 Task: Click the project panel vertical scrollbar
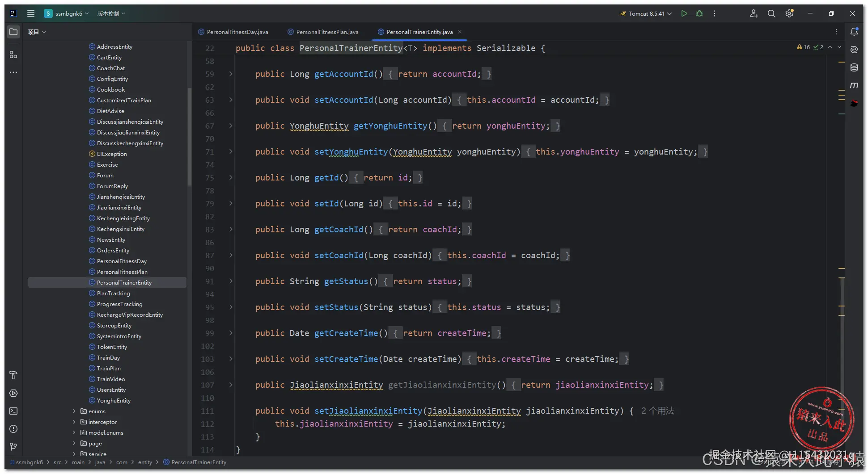coord(189,136)
